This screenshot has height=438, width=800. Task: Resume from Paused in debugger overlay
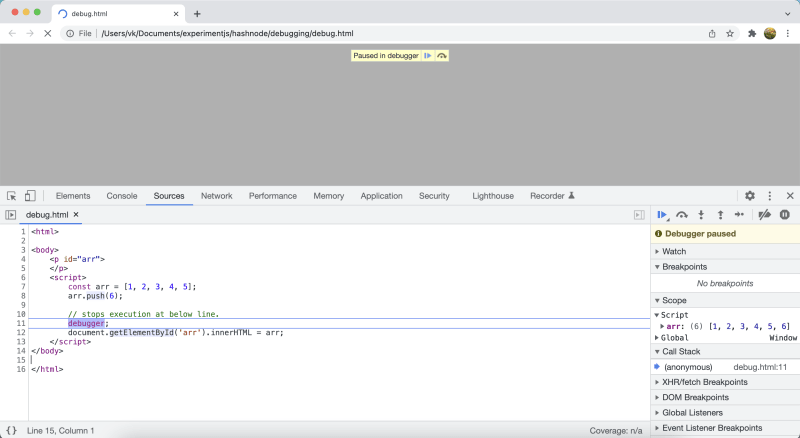click(x=428, y=56)
